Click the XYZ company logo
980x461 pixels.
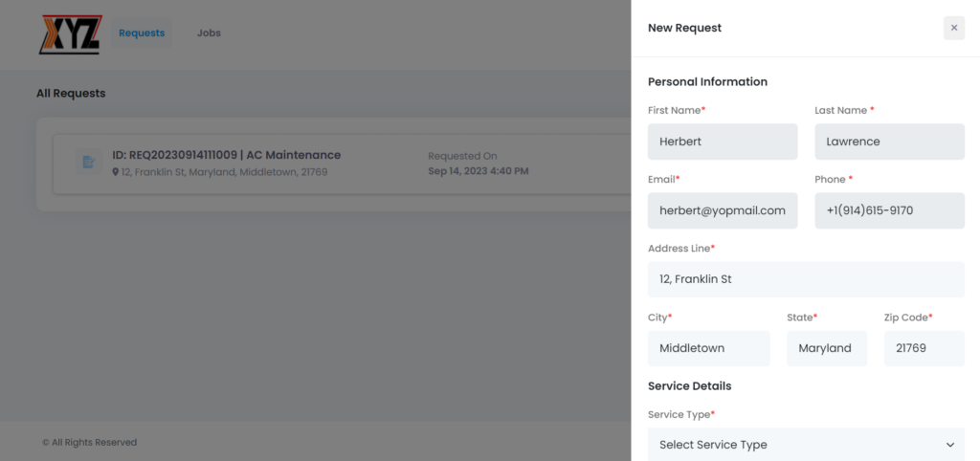point(70,35)
